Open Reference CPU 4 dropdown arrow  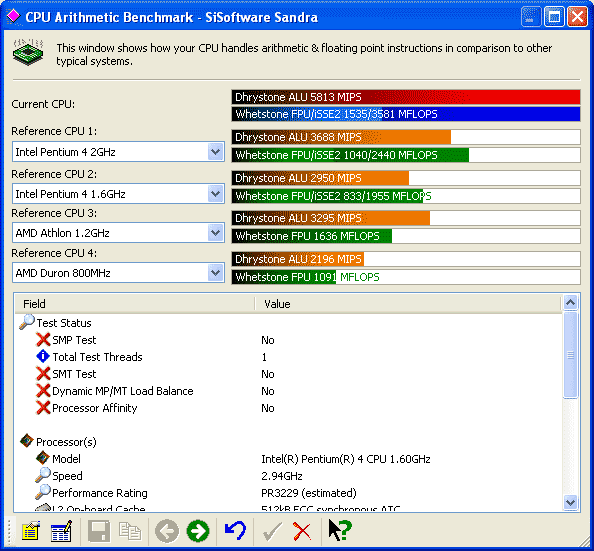[x=216, y=273]
